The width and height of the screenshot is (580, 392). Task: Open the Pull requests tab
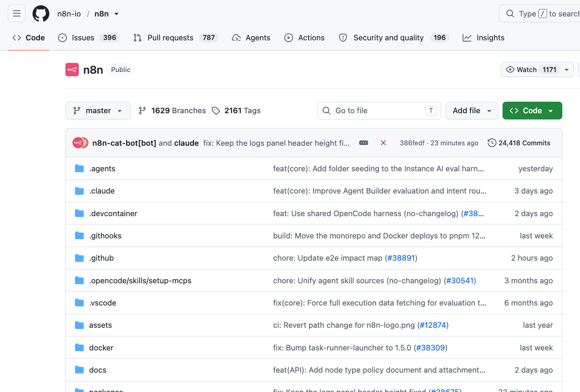point(175,37)
